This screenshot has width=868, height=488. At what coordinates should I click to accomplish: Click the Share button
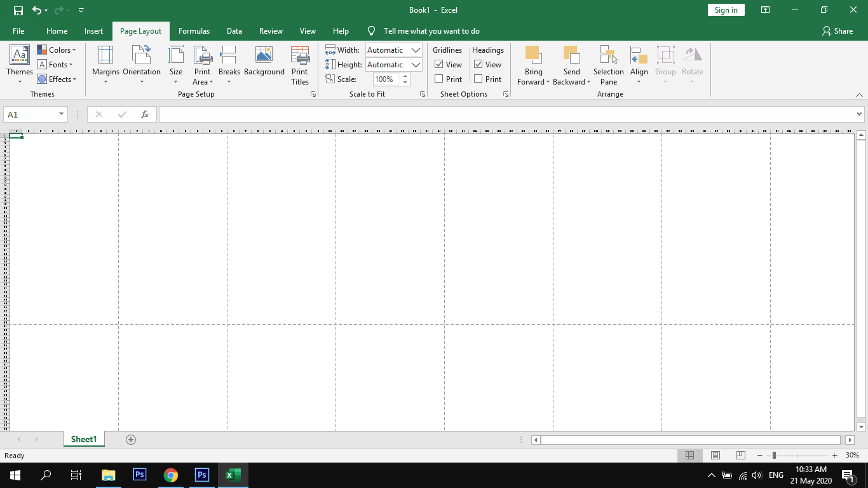pos(837,31)
